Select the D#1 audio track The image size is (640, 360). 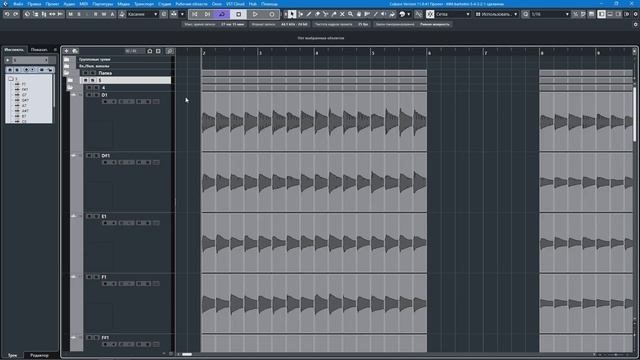(127, 182)
